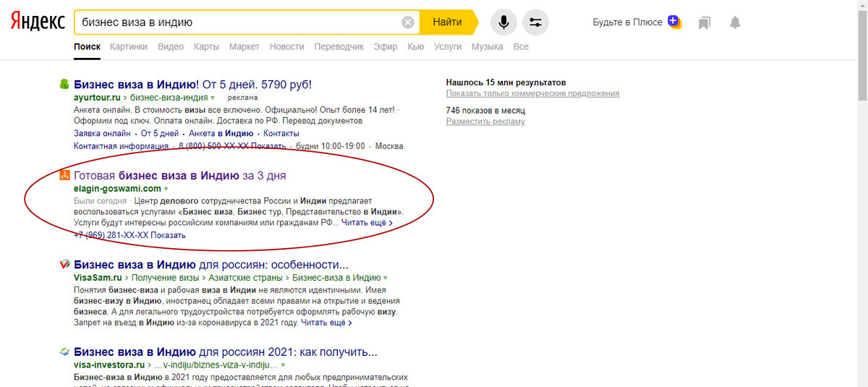
Task: Open notifications bell icon
Action: [x=735, y=22]
